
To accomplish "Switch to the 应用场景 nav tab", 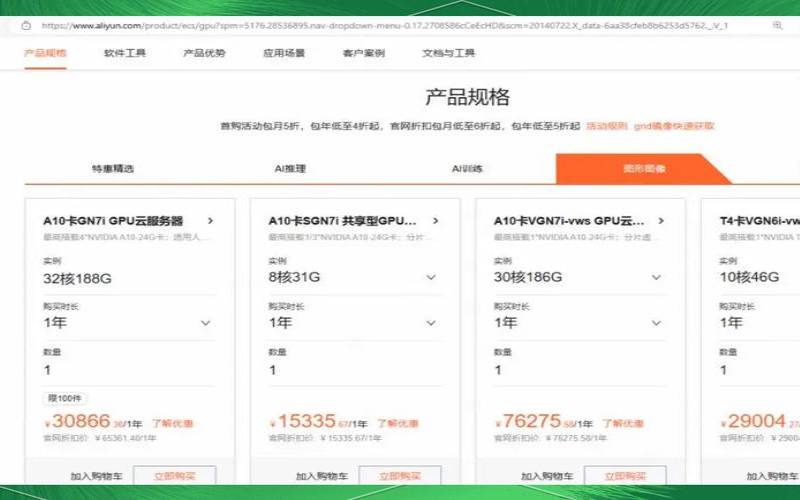I will (x=284, y=53).
